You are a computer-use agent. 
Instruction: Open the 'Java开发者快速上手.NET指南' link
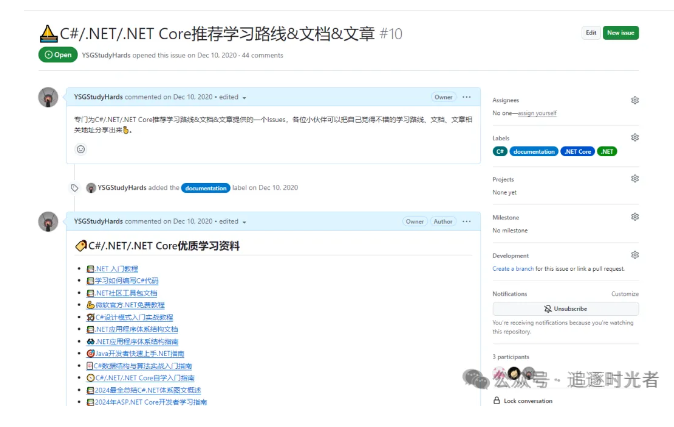135,353
